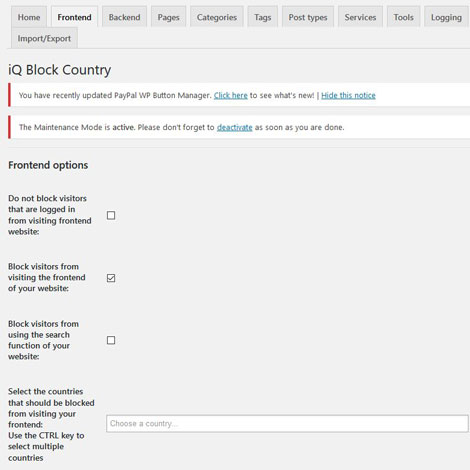Switch to the Services tab
Image resolution: width=470 pixels, height=470 pixels.
[x=360, y=17]
